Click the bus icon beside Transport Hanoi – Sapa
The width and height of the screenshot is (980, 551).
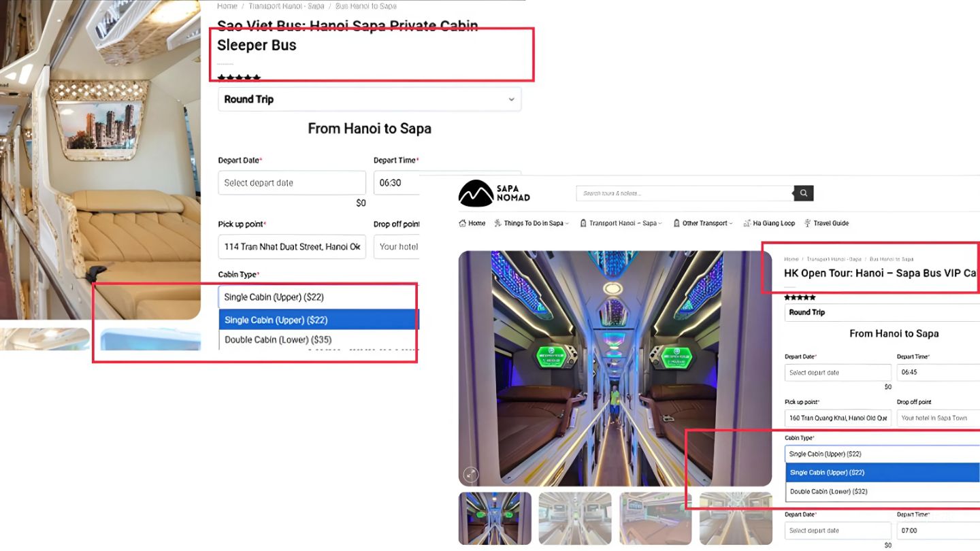(x=583, y=223)
